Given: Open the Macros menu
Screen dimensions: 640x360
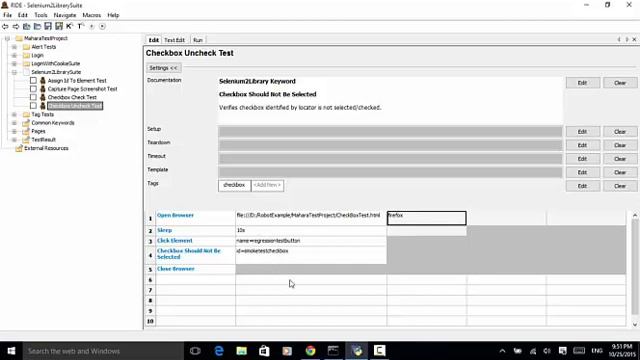Looking at the screenshot, I should (x=91, y=15).
